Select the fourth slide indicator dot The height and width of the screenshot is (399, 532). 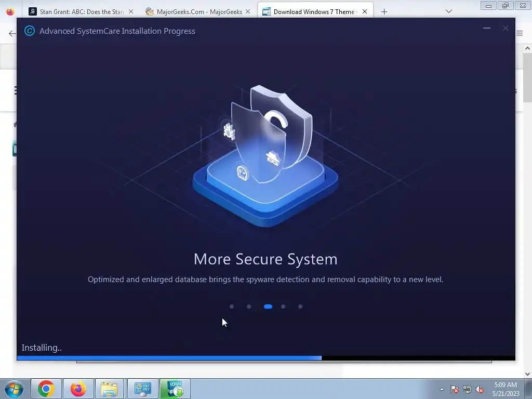click(283, 307)
